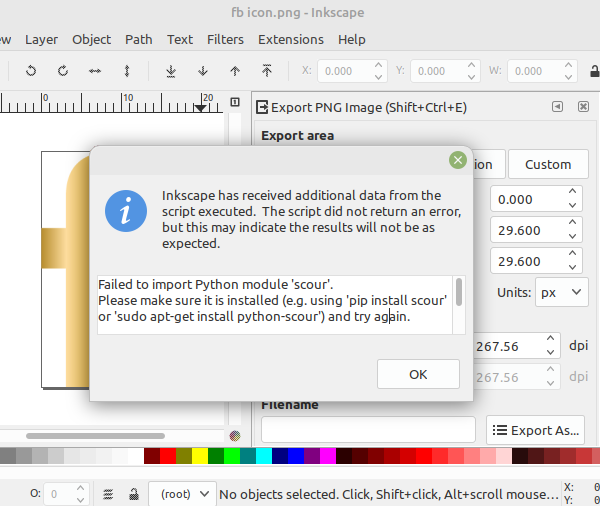The width and height of the screenshot is (600, 506).
Task: Pick the yellow swatch in the palette
Action: point(200,456)
